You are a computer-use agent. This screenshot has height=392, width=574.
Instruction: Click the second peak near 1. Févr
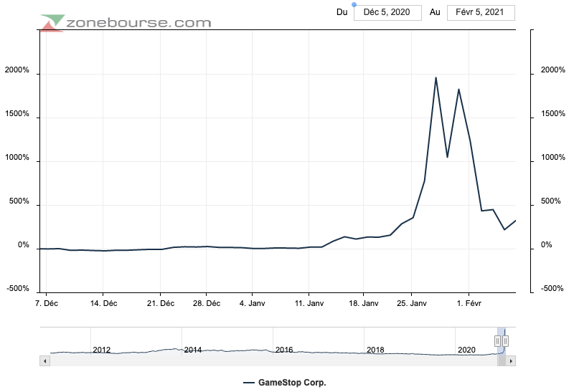pyautogui.click(x=458, y=90)
